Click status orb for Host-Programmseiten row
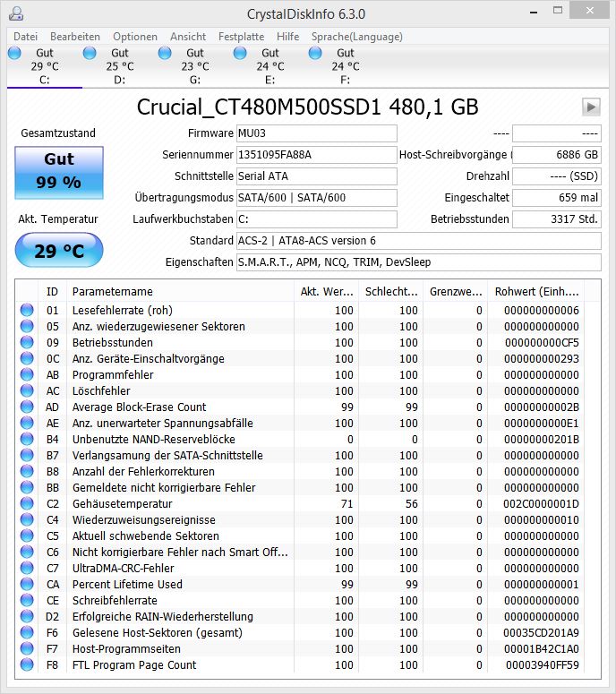This screenshot has width=616, height=694. tap(27, 649)
